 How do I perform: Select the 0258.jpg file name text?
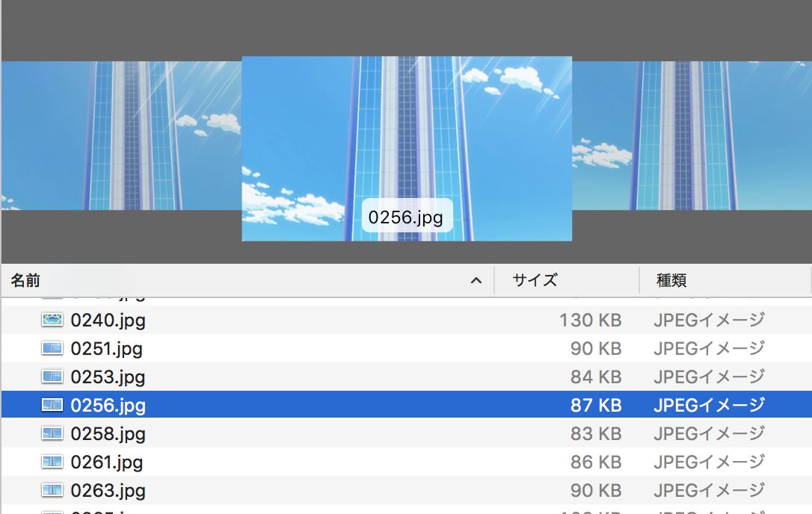(x=108, y=434)
